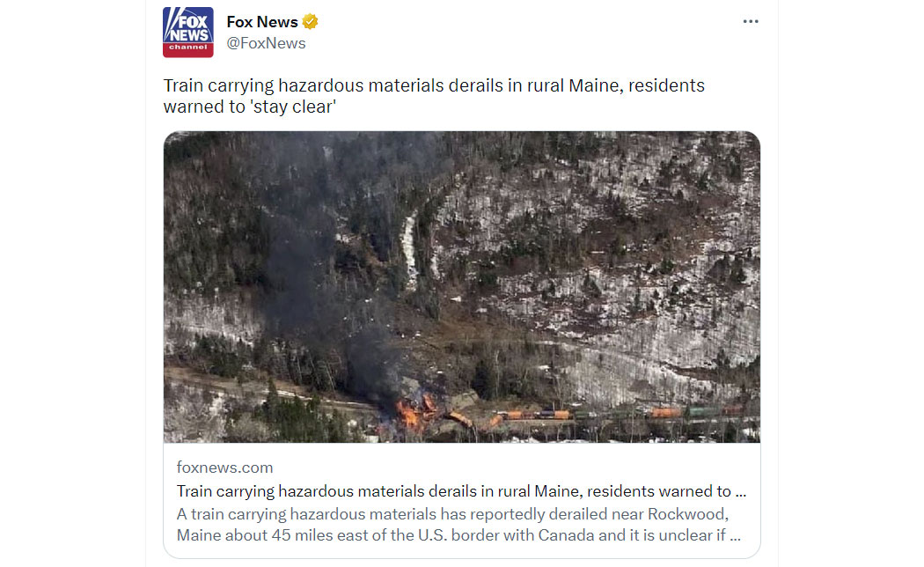Click the words "warned to 'stay clear'" in the tweet

click(250, 107)
